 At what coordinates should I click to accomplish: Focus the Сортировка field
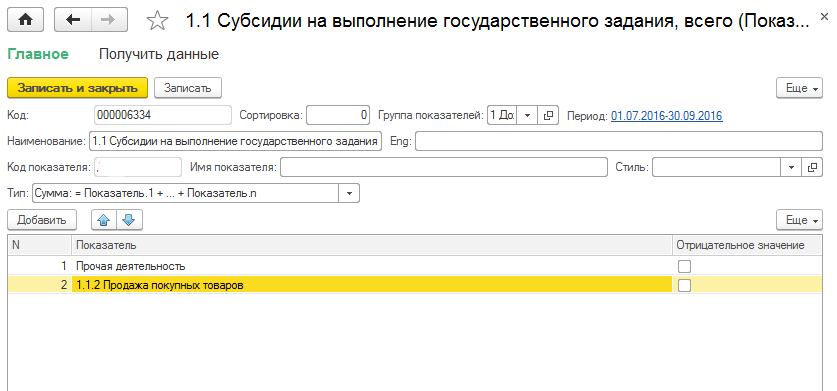click(x=338, y=115)
